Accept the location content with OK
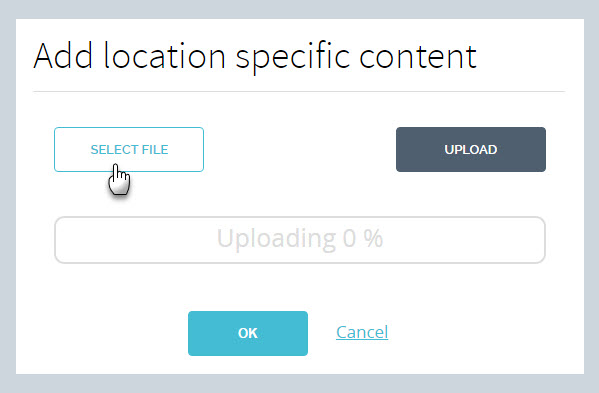 click(x=248, y=333)
